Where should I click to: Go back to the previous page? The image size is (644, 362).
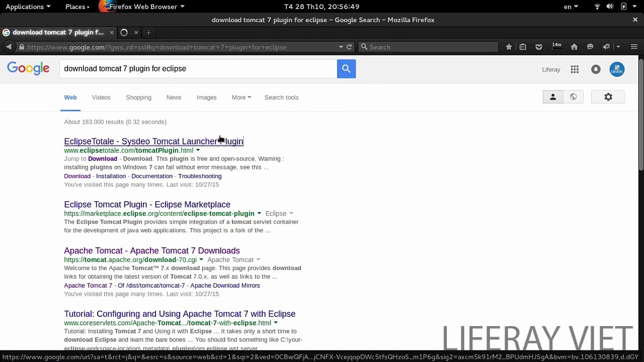coord(9,47)
